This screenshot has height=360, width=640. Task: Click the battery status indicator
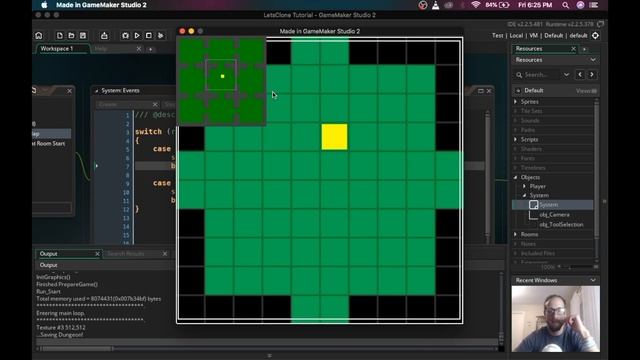tap(498, 5)
